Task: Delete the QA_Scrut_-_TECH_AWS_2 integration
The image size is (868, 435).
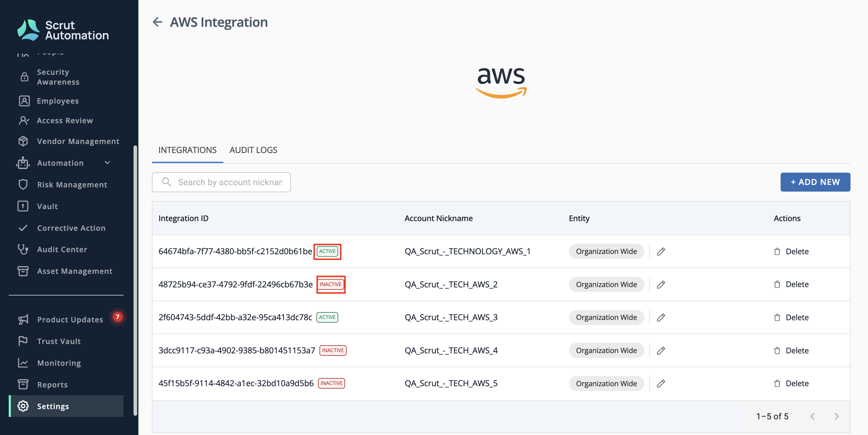Action: click(791, 284)
